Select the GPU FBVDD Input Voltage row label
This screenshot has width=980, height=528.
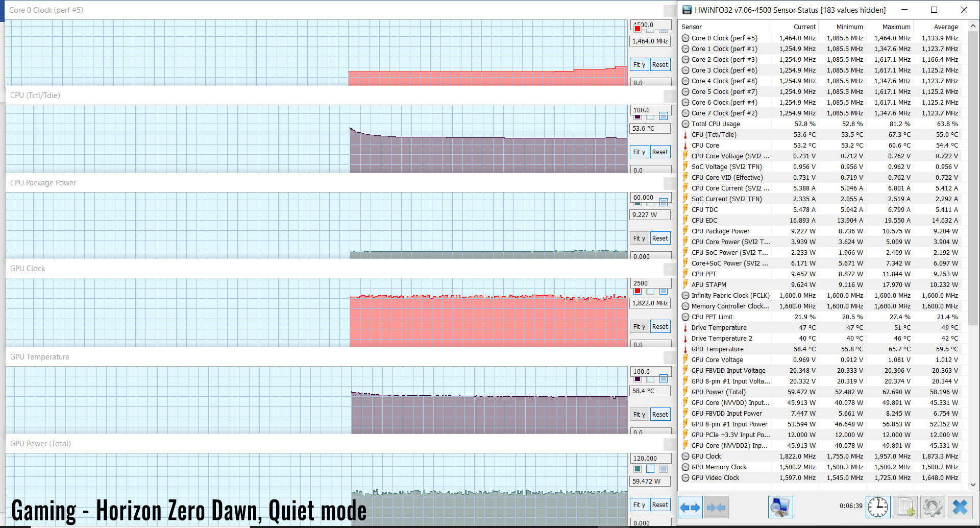728,371
